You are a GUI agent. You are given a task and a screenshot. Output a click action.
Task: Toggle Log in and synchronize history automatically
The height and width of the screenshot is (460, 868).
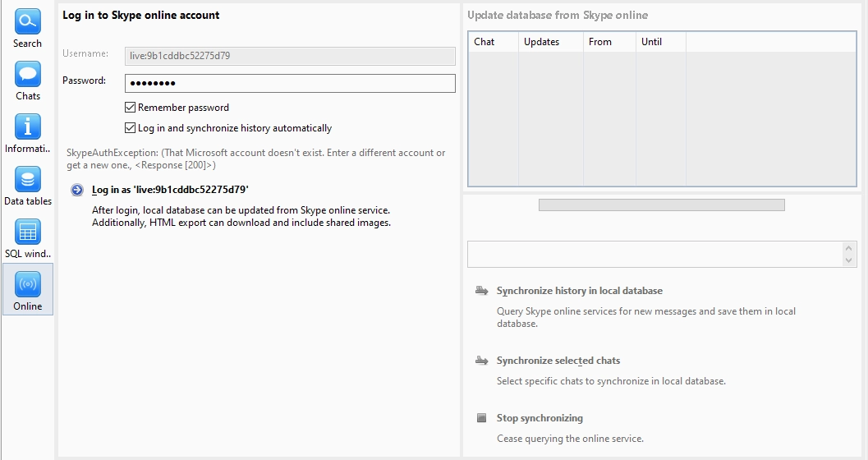tap(130, 128)
